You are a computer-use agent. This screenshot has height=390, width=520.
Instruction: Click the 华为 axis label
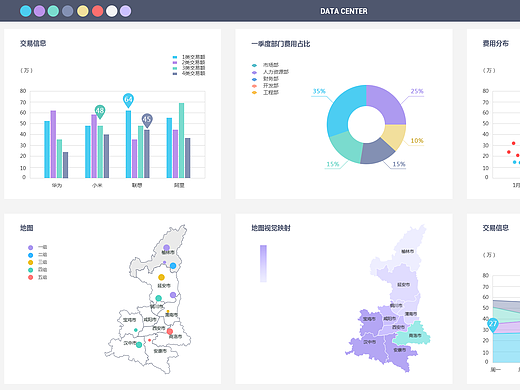click(x=57, y=185)
